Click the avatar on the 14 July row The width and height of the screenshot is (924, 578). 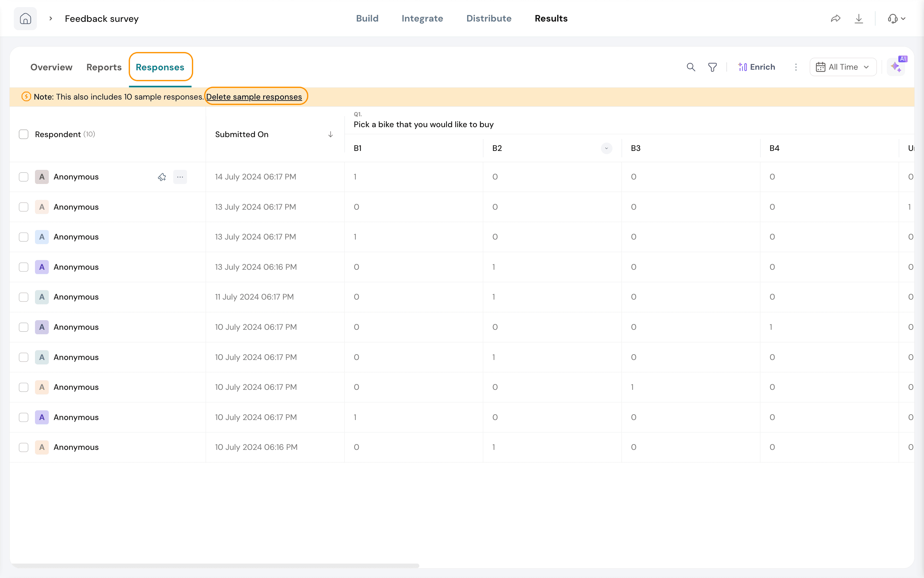[x=42, y=177]
